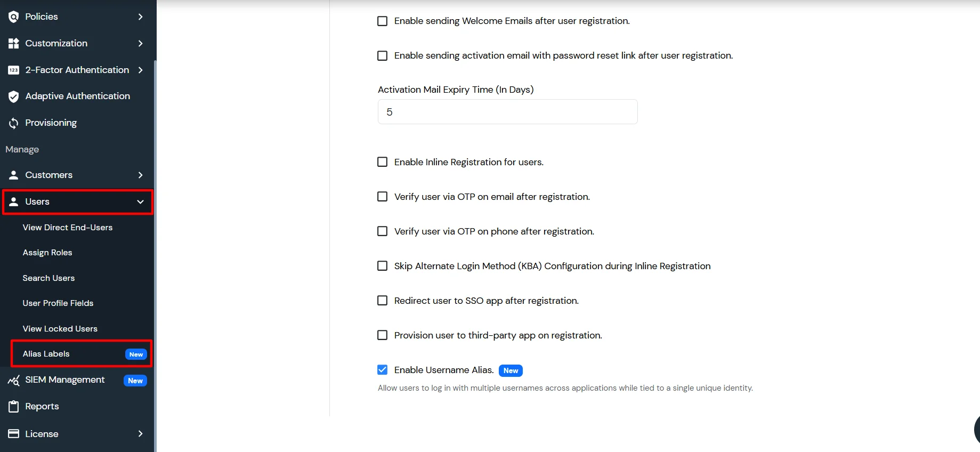The width and height of the screenshot is (980, 452).
Task: Open Provisioning using the sync icon
Action: (13, 123)
